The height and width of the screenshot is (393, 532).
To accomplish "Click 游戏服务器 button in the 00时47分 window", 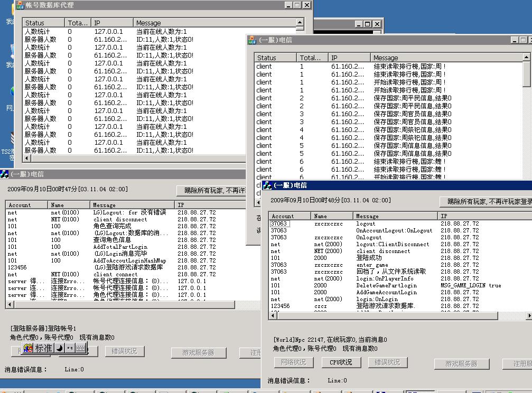I will pyautogui.click(x=198, y=352).
